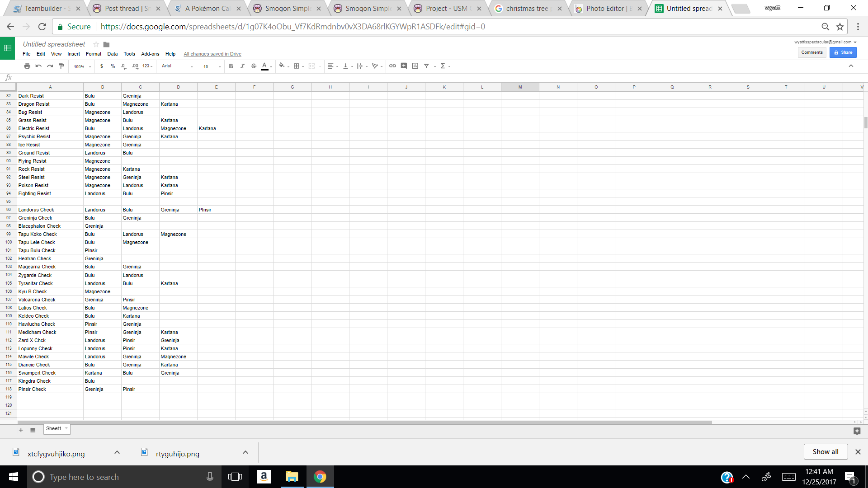Viewport: 868px width, 488px height.
Task: Open the text color picker
Action: click(266, 66)
